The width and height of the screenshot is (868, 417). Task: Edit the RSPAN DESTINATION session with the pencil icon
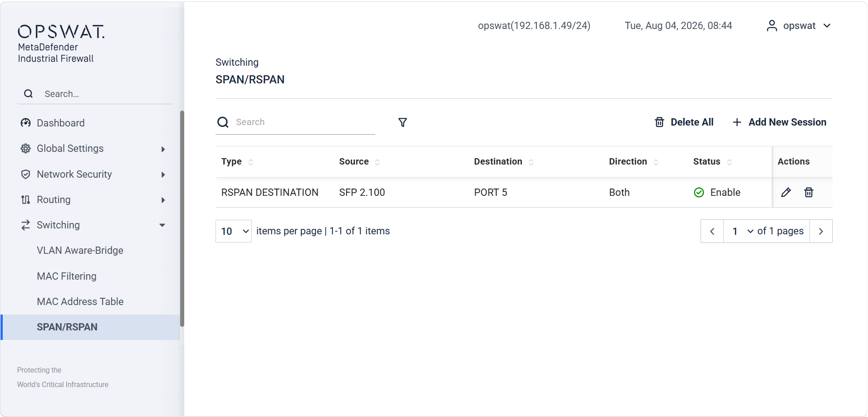[x=786, y=193]
